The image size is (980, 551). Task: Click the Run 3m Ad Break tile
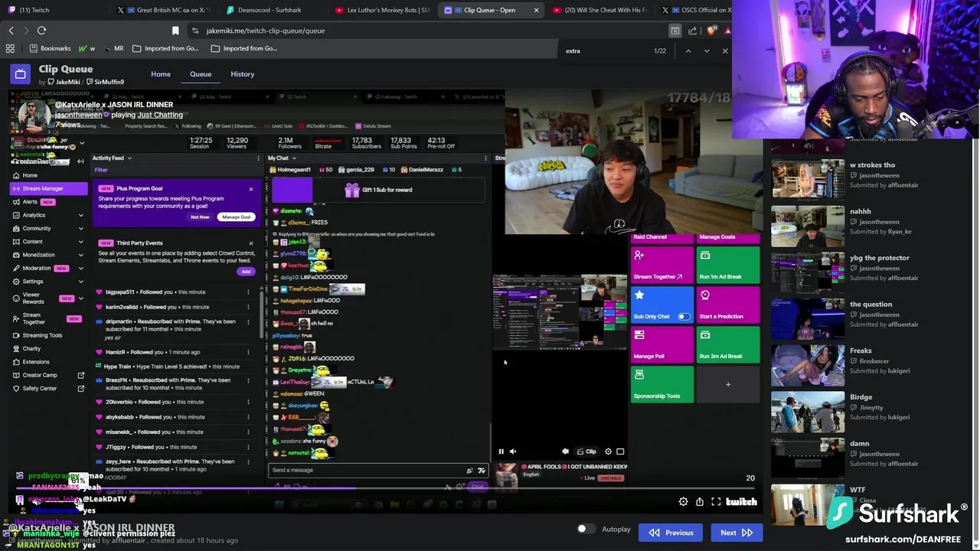[x=728, y=344]
